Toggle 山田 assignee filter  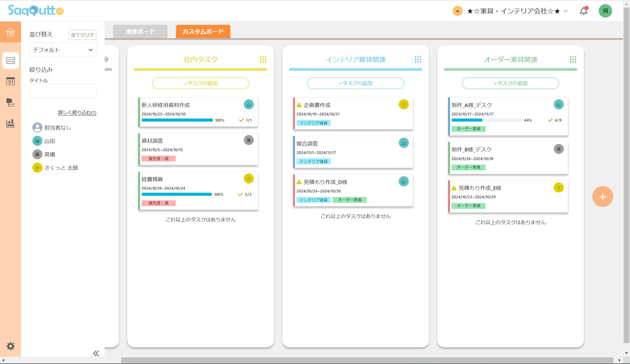[49, 141]
